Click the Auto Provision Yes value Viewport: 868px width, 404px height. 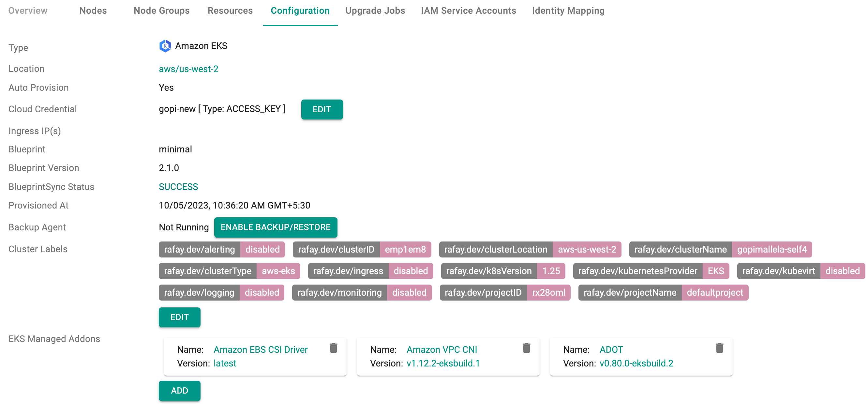tap(166, 88)
